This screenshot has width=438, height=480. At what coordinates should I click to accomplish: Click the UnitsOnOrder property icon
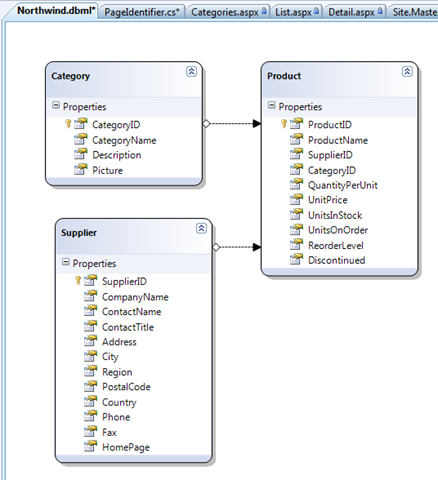click(296, 230)
